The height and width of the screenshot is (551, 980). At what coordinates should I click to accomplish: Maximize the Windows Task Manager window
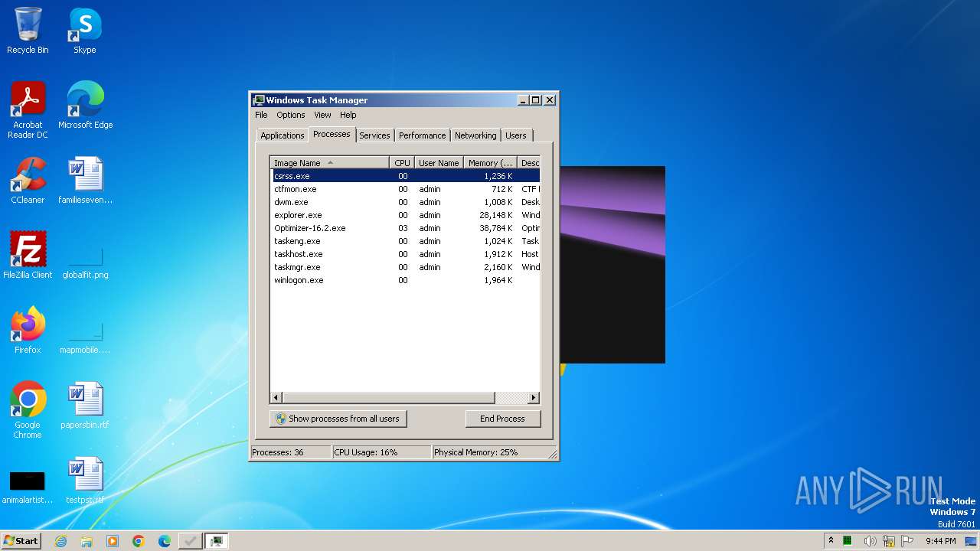[535, 100]
